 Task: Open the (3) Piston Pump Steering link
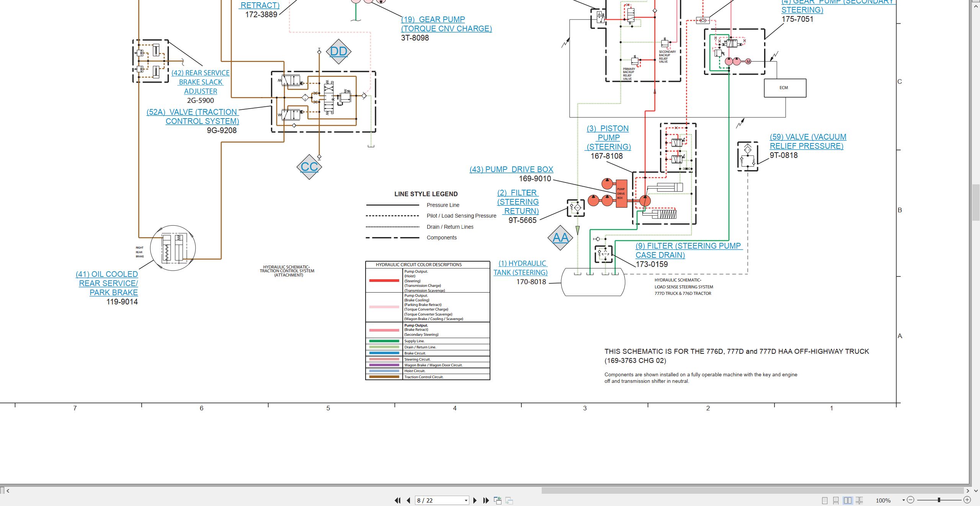pyautogui.click(x=609, y=137)
